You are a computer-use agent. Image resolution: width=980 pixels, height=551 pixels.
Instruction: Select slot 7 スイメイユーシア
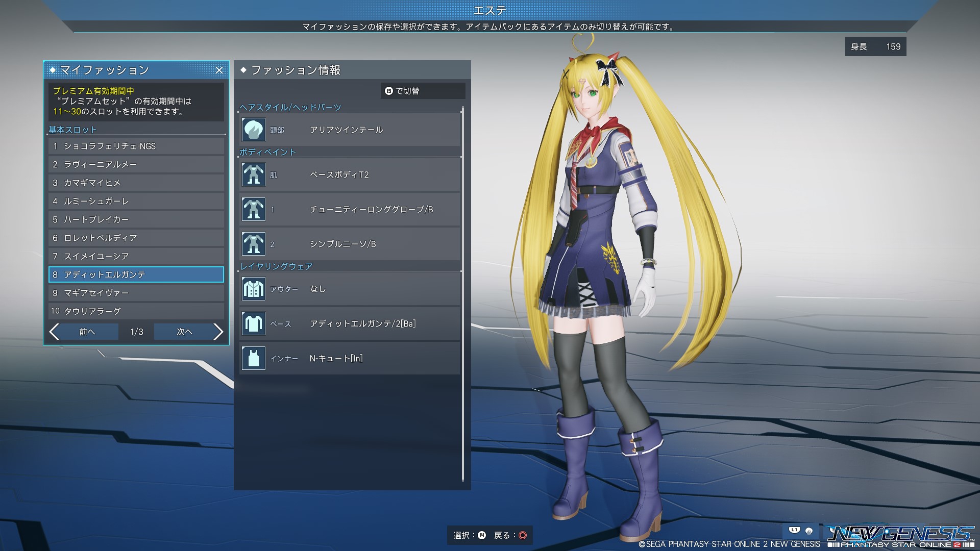point(136,256)
